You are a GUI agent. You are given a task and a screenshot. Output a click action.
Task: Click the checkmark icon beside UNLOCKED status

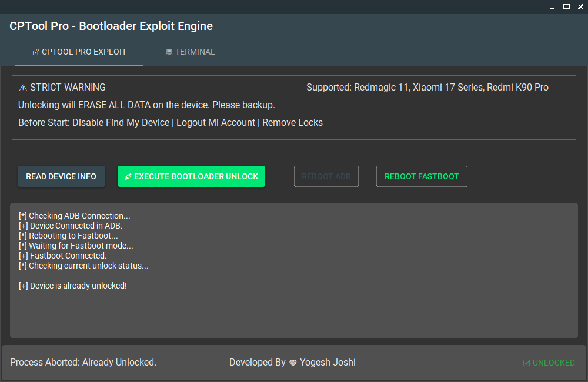point(526,363)
